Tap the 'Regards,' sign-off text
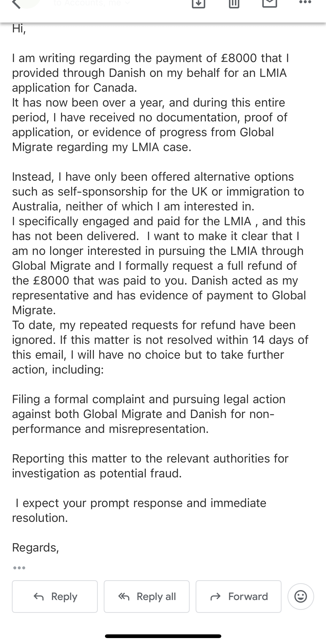 (36, 548)
